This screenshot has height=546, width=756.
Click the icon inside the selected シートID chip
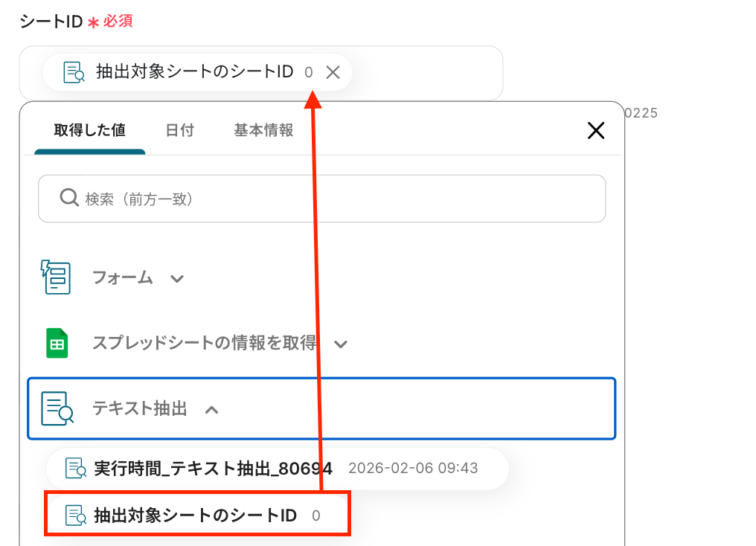[x=74, y=72]
